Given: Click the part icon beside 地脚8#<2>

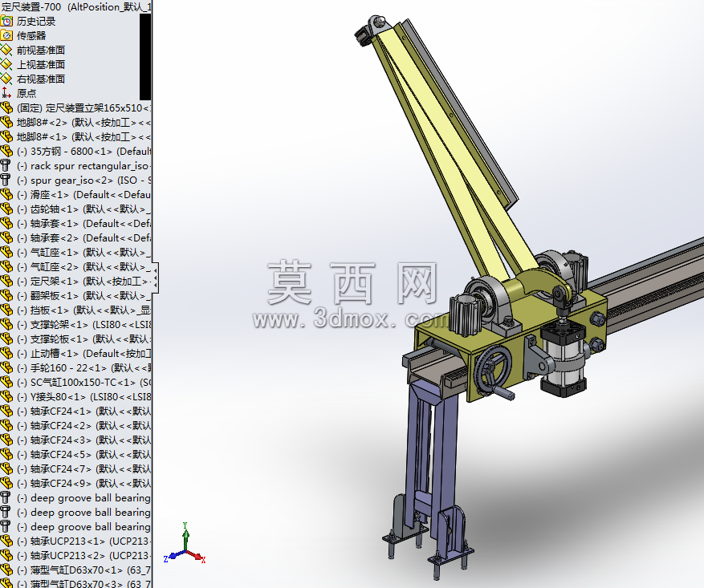Looking at the screenshot, I should coord(6,122).
